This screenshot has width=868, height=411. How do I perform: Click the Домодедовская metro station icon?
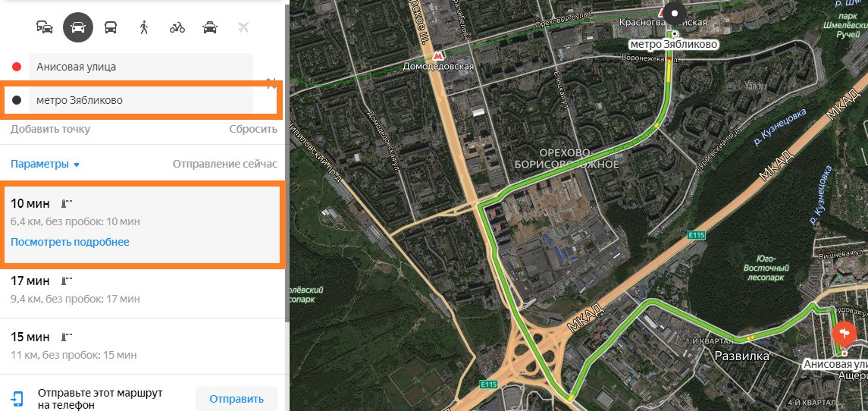tap(438, 56)
